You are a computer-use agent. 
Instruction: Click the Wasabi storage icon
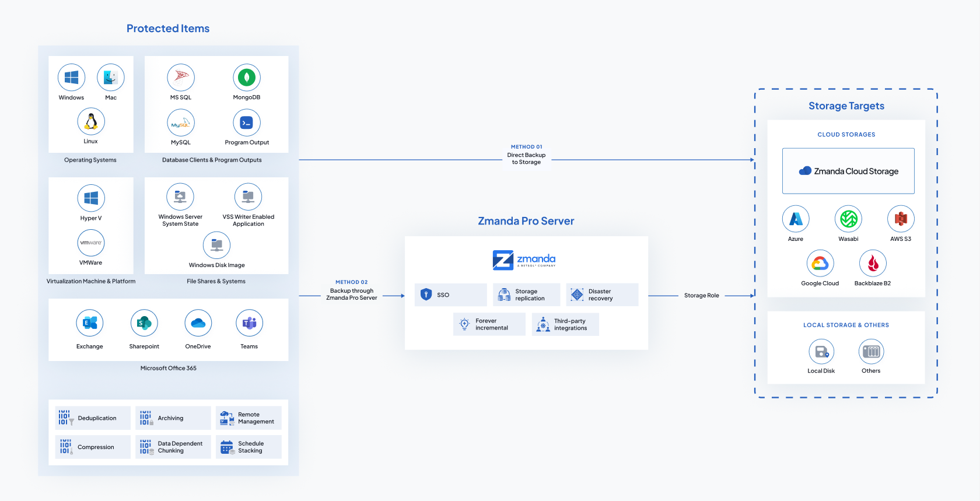point(849,219)
